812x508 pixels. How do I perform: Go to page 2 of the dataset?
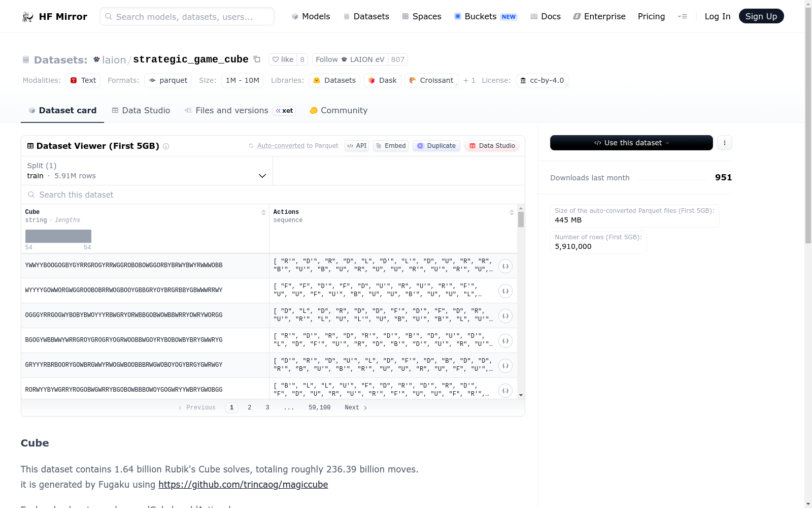(x=250, y=407)
